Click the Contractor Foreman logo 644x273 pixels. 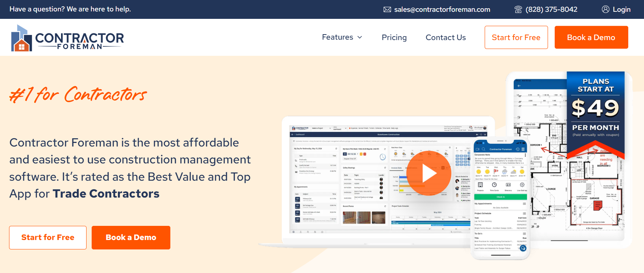click(67, 38)
